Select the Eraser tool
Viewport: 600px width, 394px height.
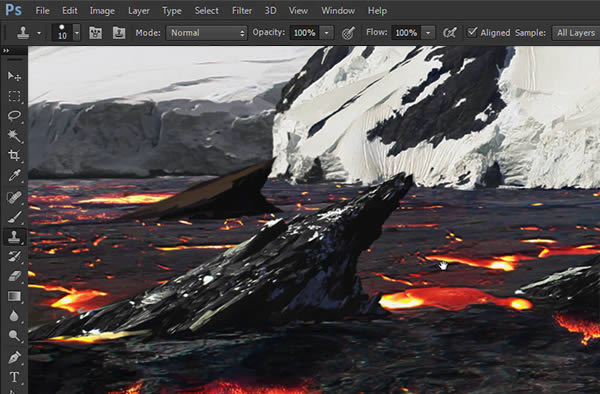point(14,276)
